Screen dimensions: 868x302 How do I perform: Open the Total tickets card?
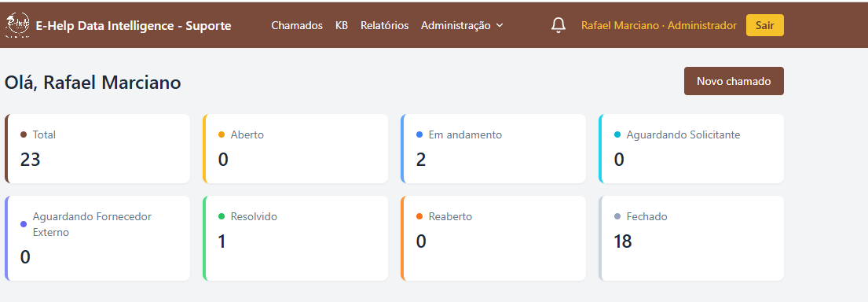tap(97, 149)
